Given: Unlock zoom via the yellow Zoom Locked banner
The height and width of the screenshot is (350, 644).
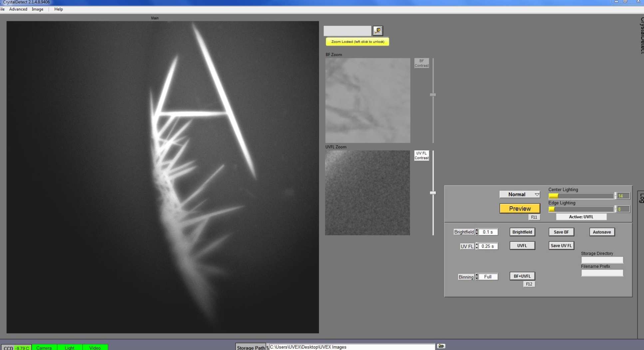Looking at the screenshot, I should pos(357,42).
